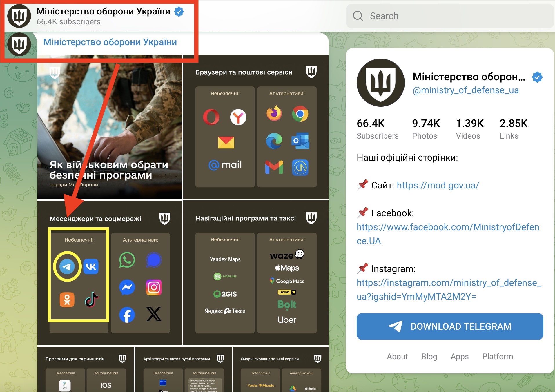Viewport: 555px width, 392px height.
Task: Click the 2GIS logo
Action: (x=225, y=294)
